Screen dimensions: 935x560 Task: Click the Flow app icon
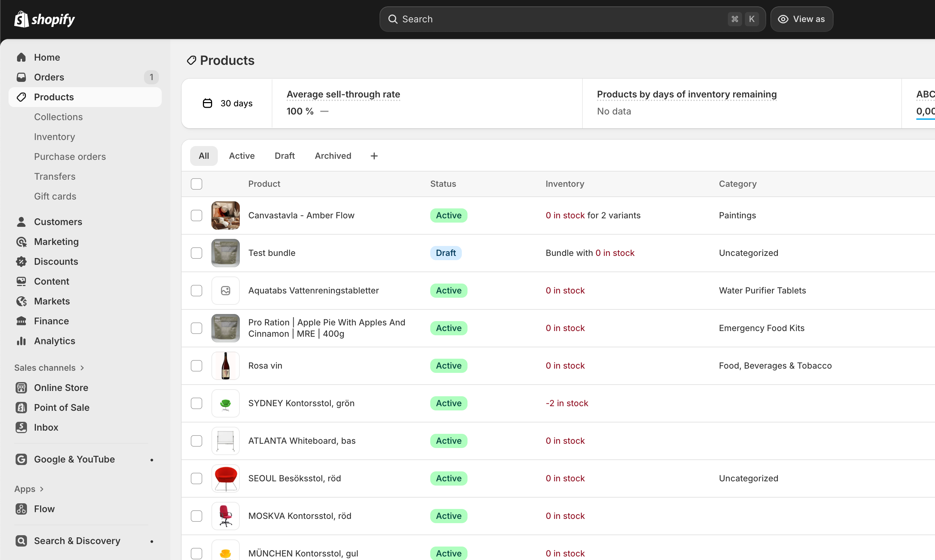21,509
